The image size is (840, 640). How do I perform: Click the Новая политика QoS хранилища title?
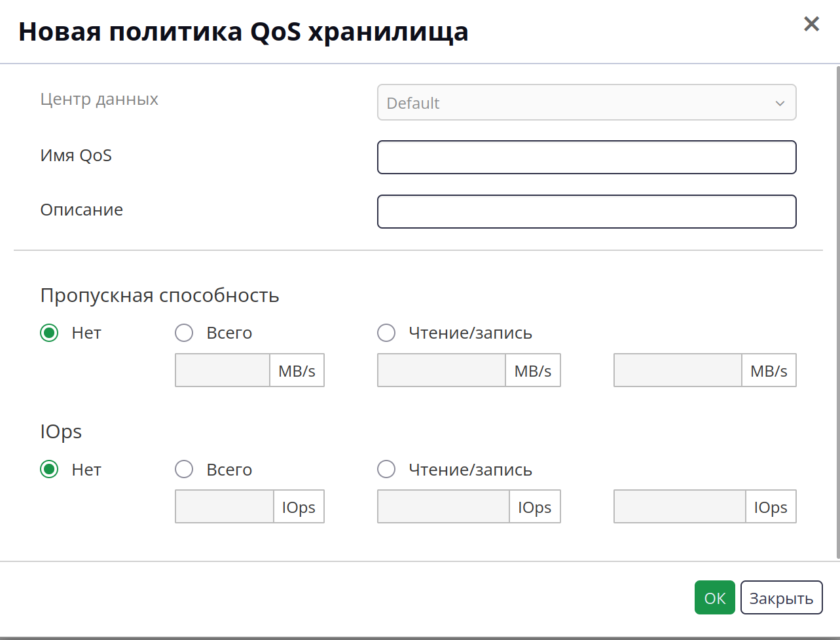tap(244, 31)
